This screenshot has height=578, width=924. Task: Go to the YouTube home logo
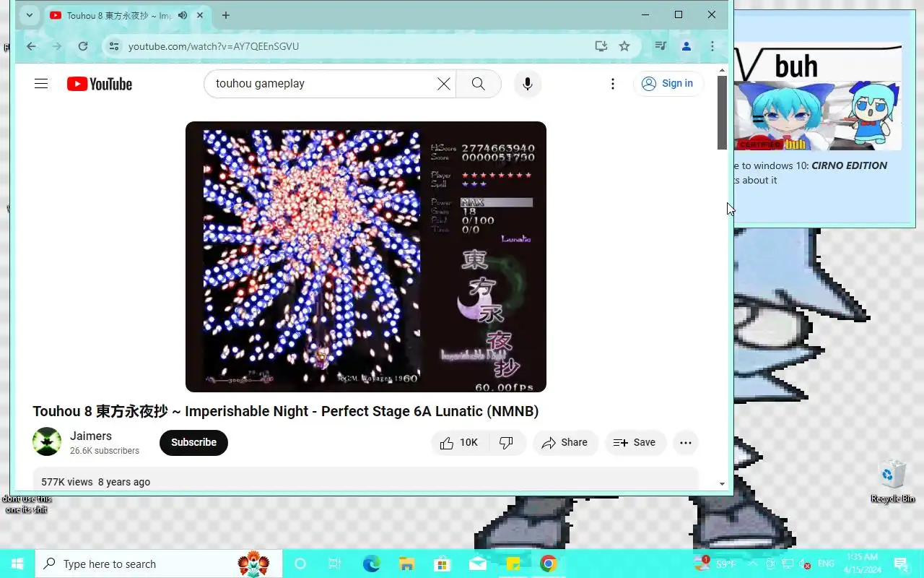point(100,84)
